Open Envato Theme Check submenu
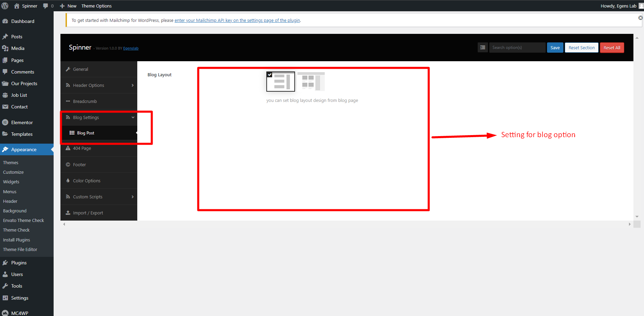The width and height of the screenshot is (644, 316). pos(24,220)
